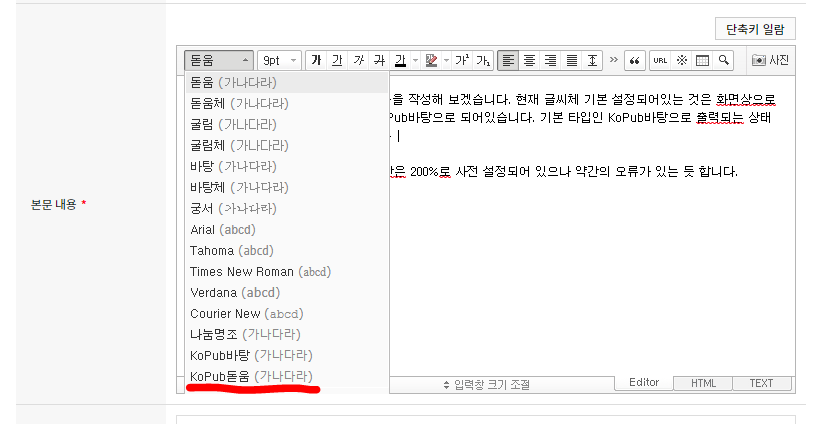Click the 사진 photo upload button

pos(770,60)
